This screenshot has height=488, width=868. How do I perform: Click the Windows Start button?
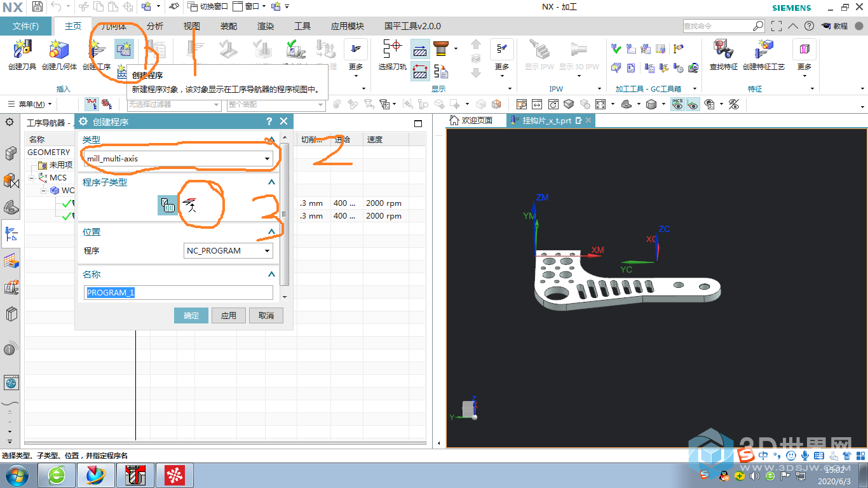pyautogui.click(x=16, y=475)
